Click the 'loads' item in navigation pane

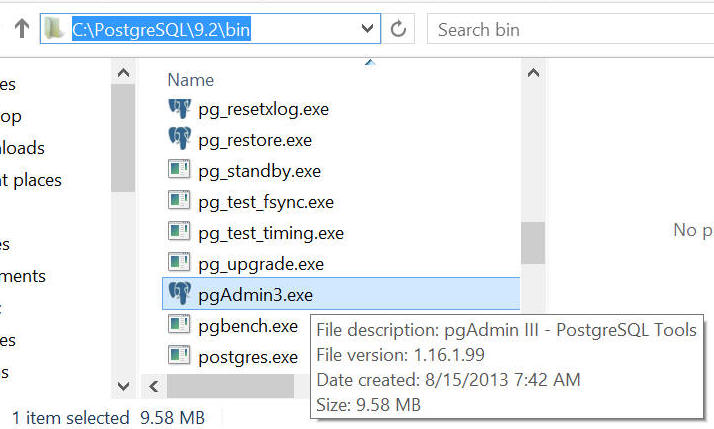[22, 148]
